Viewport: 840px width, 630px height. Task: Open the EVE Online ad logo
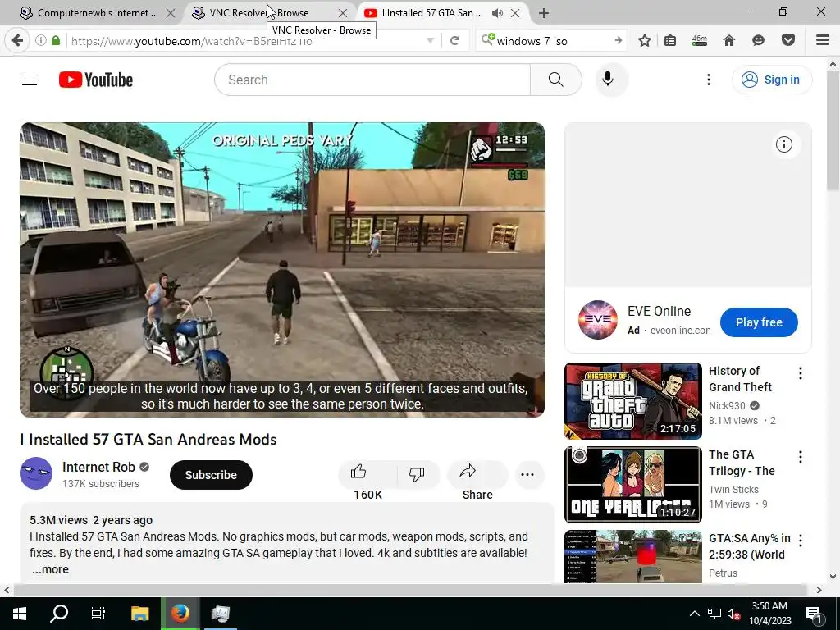pyautogui.click(x=598, y=320)
